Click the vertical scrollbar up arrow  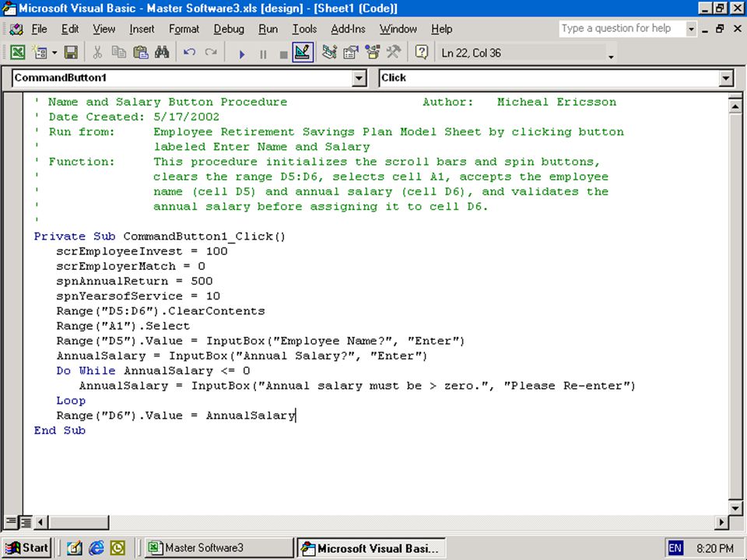click(x=735, y=107)
